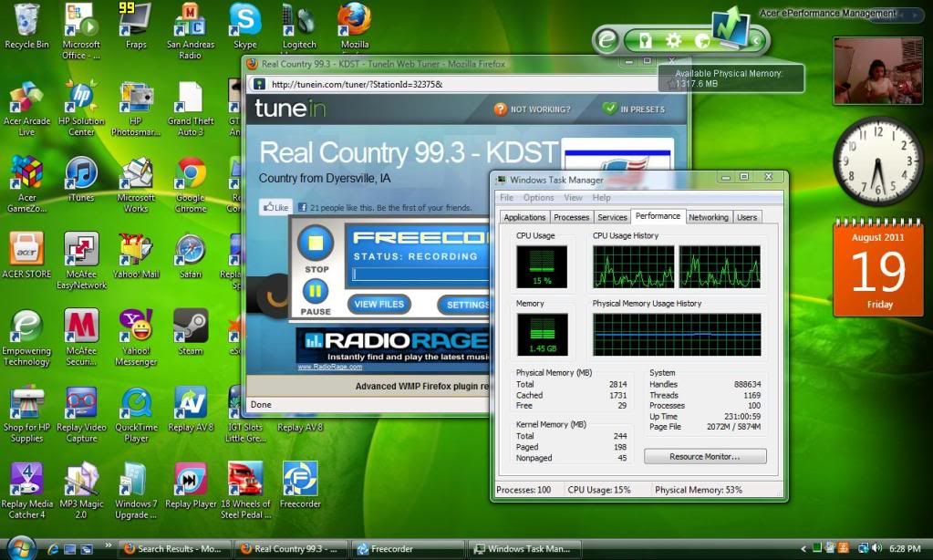Open the Recycle Bin desktop icon
933x560 pixels.
click(x=26, y=20)
